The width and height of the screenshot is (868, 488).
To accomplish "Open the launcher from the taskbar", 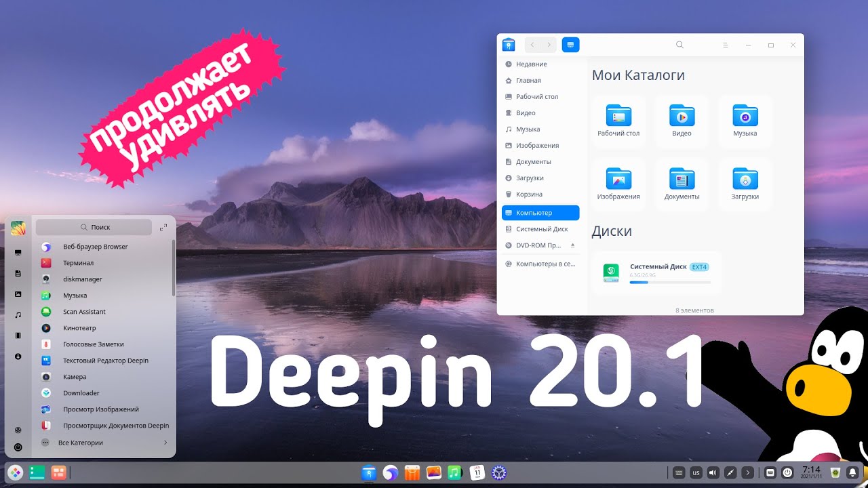I will 15,472.
